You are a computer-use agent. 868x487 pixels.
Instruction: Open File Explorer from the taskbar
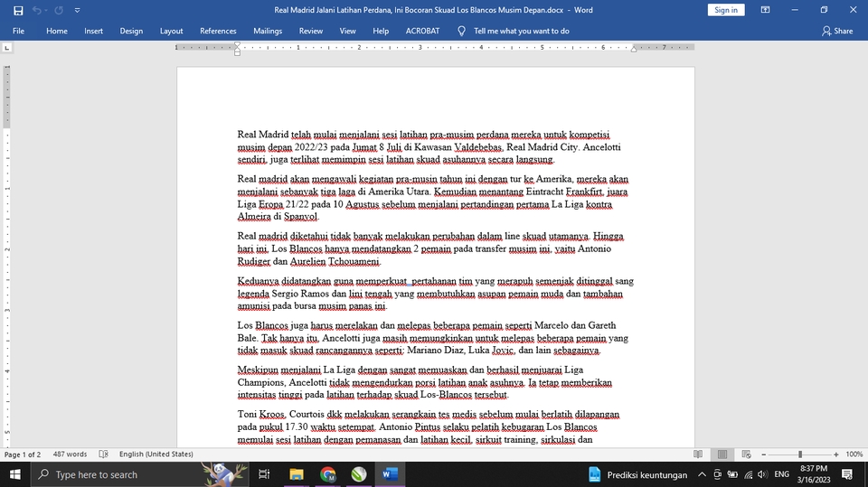(x=297, y=474)
